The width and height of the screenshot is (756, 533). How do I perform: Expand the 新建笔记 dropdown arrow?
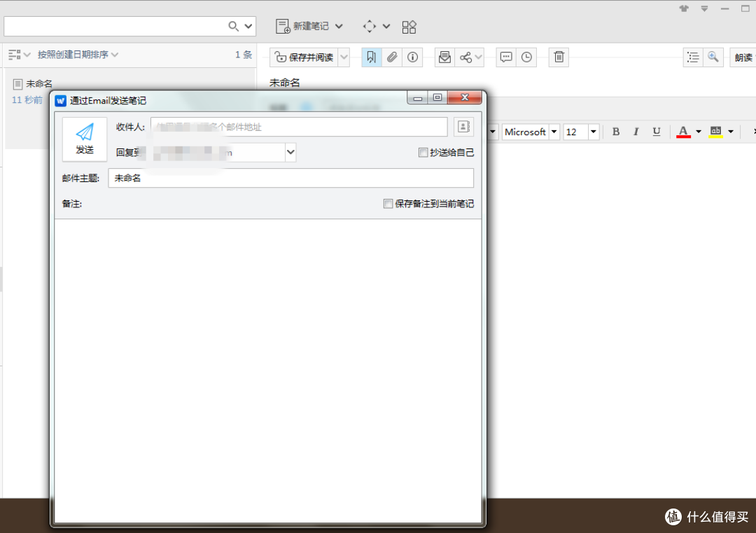tap(339, 26)
